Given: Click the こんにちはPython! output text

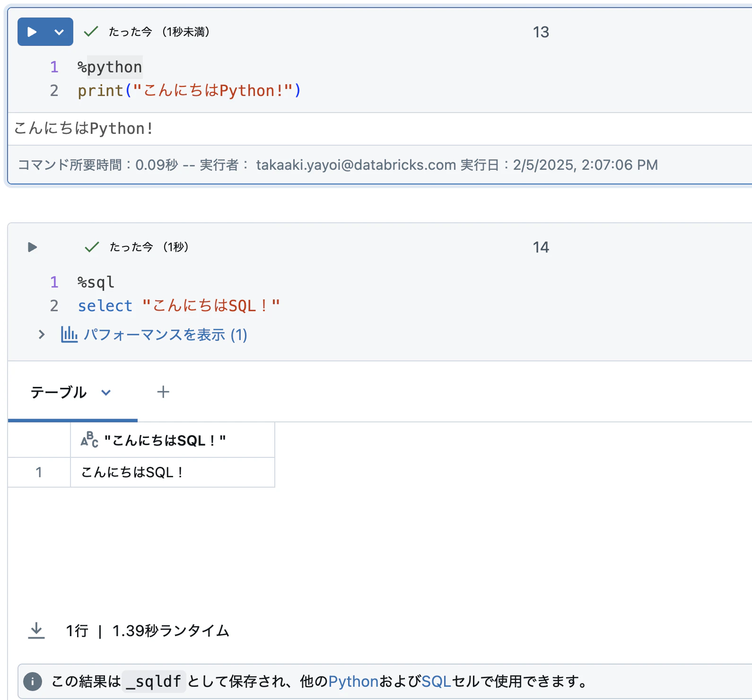Looking at the screenshot, I should (x=83, y=129).
